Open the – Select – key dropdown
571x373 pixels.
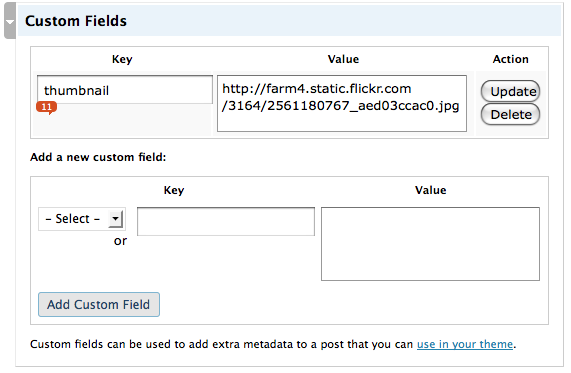click(82, 219)
